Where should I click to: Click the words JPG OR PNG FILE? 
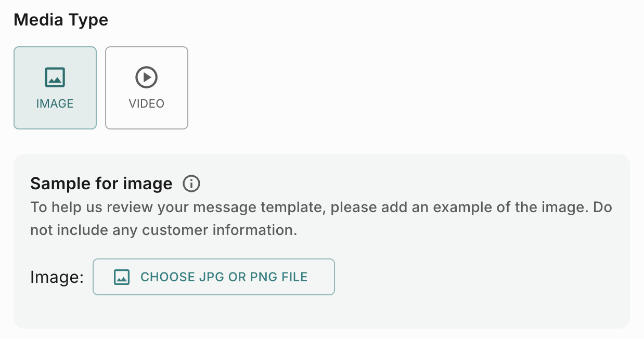point(253,277)
